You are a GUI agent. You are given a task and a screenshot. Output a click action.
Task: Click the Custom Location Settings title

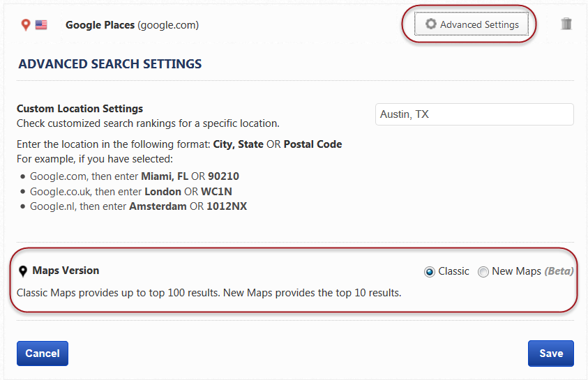click(80, 109)
